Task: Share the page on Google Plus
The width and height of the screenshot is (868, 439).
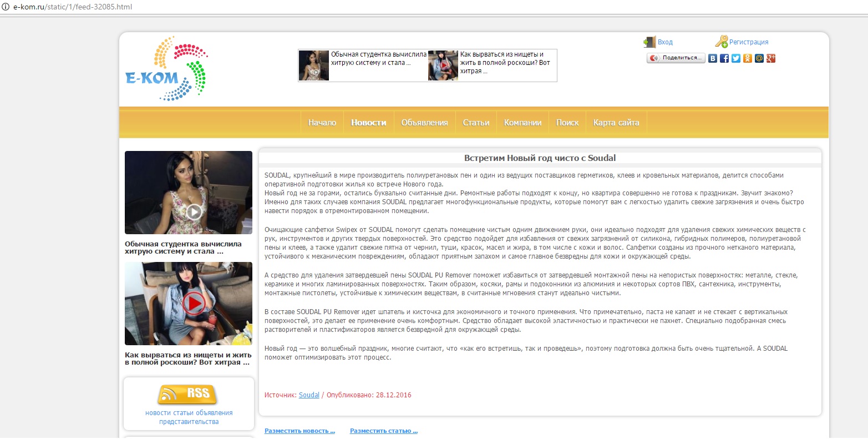Action: pyautogui.click(x=771, y=58)
